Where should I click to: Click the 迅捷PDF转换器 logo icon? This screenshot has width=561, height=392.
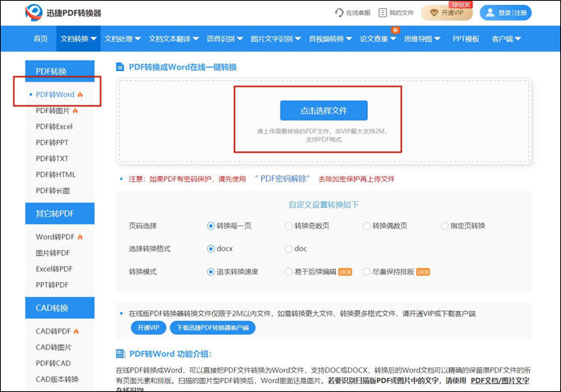pos(34,13)
